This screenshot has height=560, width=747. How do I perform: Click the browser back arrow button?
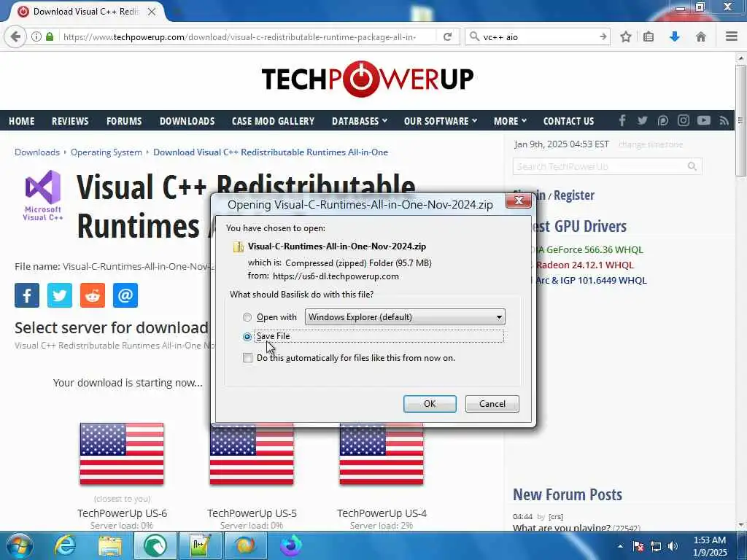pos(15,36)
